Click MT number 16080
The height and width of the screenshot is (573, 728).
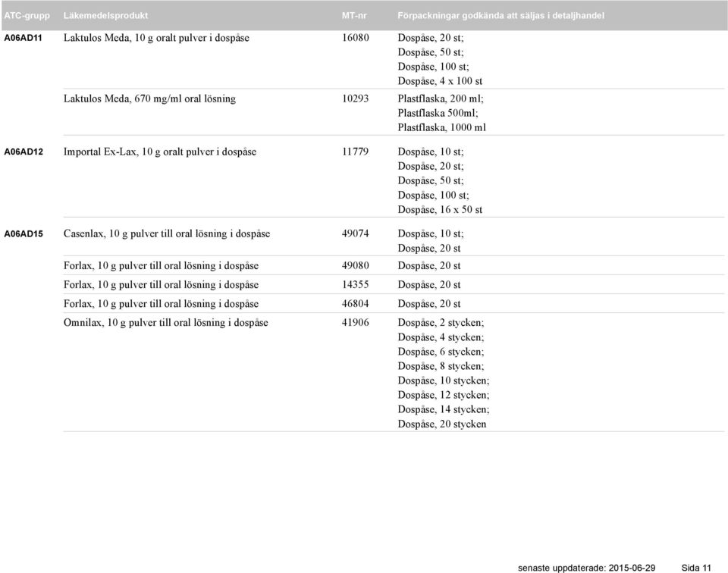356,38
